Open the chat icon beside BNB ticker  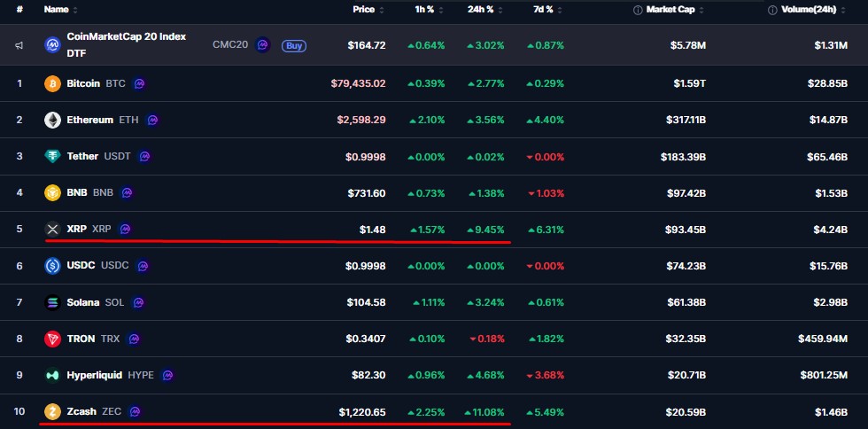point(127,193)
